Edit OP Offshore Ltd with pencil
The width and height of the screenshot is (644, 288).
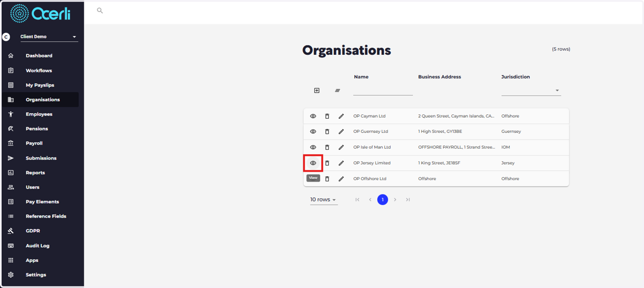click(x=341, y=178)
